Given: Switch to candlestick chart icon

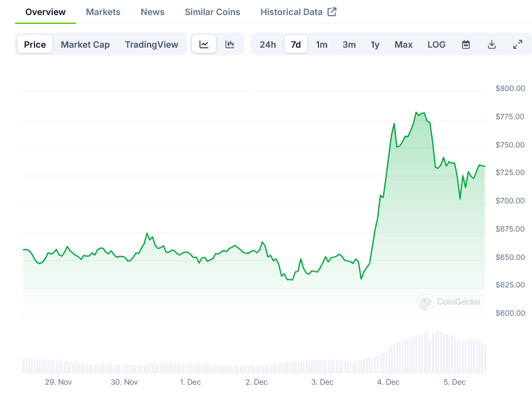Looking at the screenshot, I should coord(230,45).
